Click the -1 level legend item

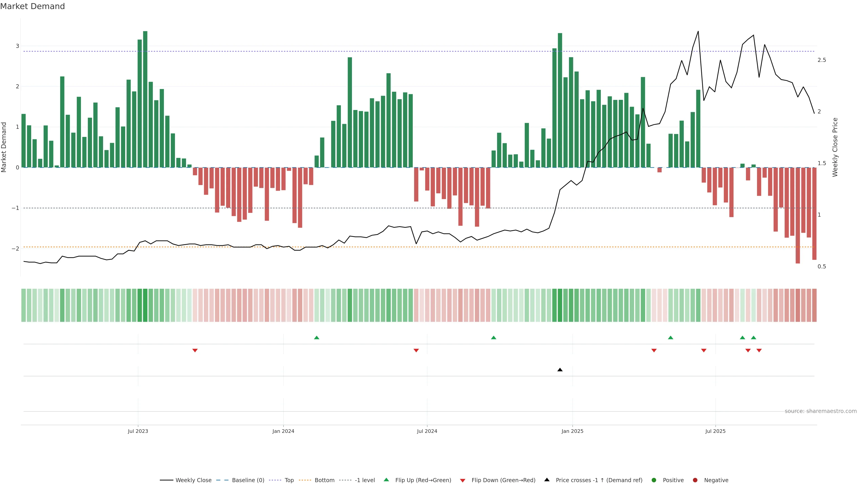pyautogui.click(x=365, y=480)
